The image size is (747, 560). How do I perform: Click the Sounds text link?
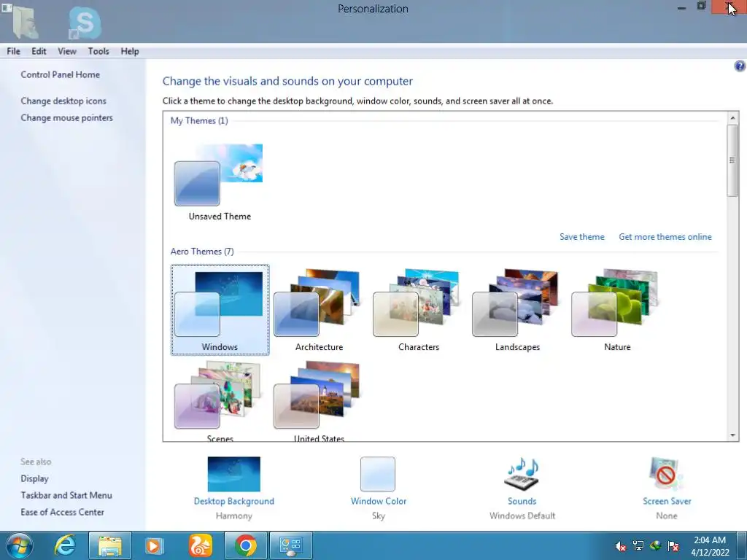[522, 501]
